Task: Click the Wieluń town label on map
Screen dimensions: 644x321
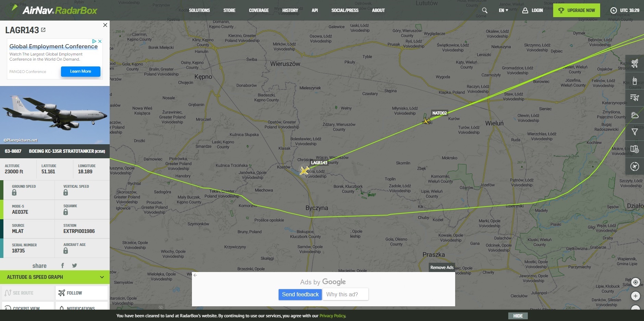Action: coord(495,123)
